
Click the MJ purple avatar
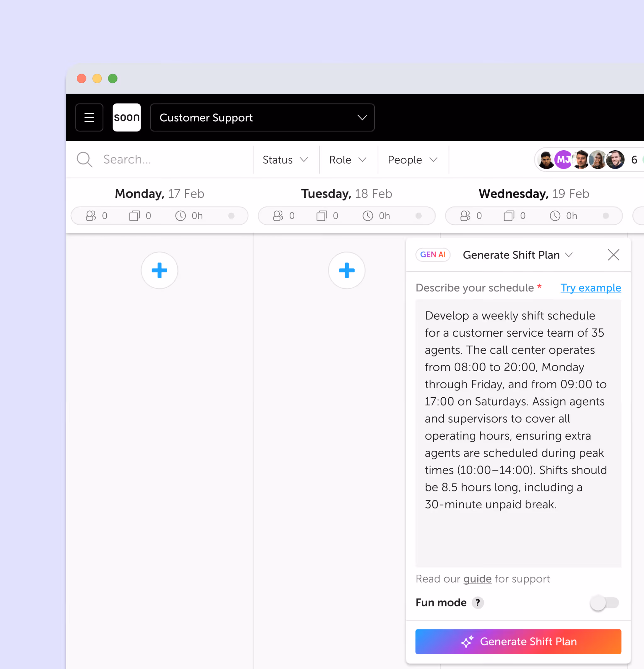563,160
